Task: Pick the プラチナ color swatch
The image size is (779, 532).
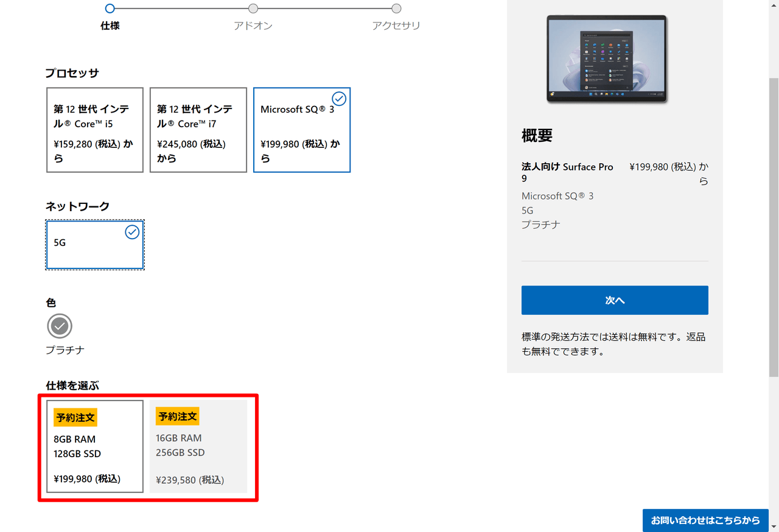Action: (x=60, y=326)
